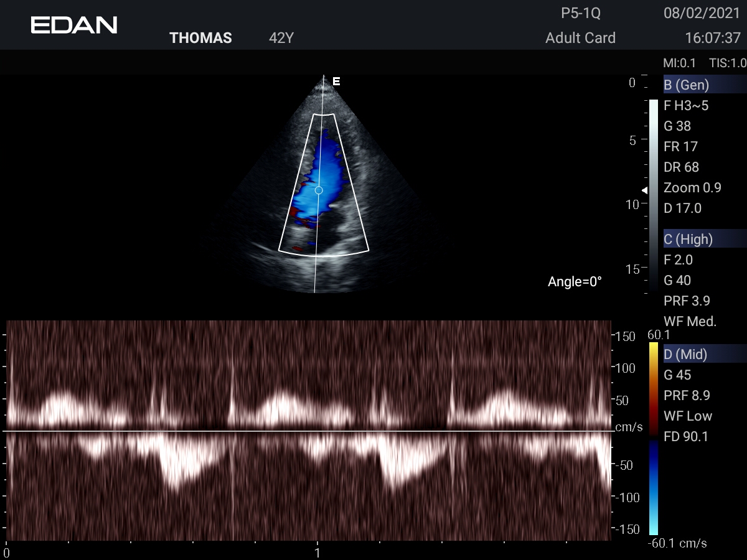Click the Doppler PRF 8.9 value

(x=687, y=395)
